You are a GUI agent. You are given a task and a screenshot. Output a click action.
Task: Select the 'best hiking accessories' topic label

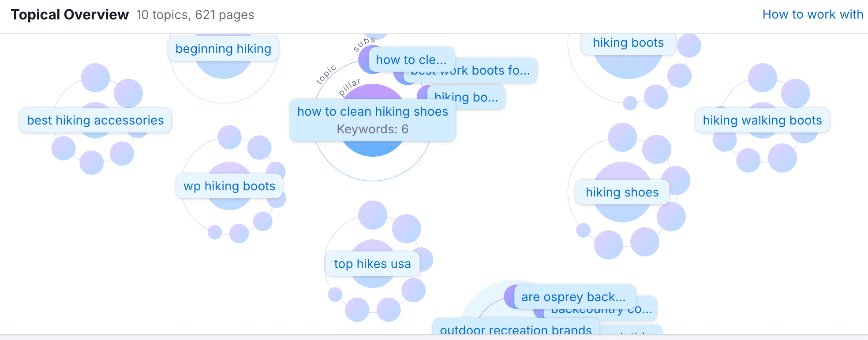click(x=95, y=120)
